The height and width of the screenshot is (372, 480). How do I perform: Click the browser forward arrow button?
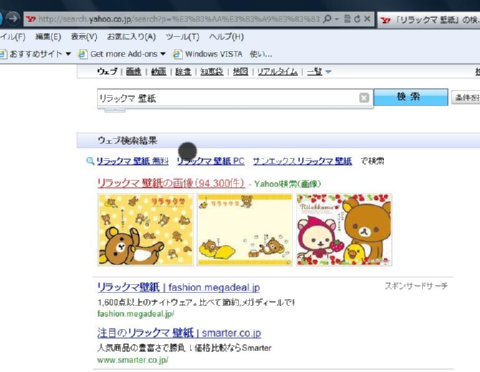13,18
